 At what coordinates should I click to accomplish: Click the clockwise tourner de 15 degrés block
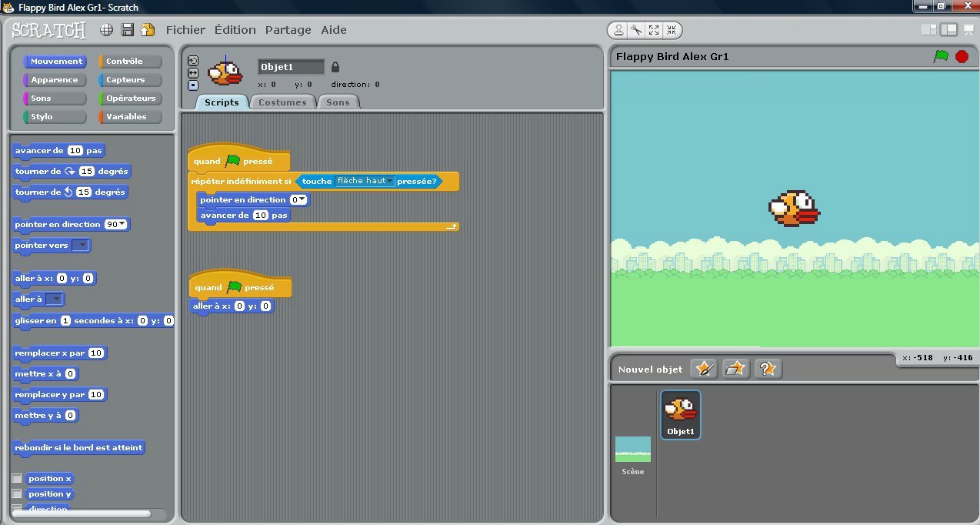[x=72, y=171]
